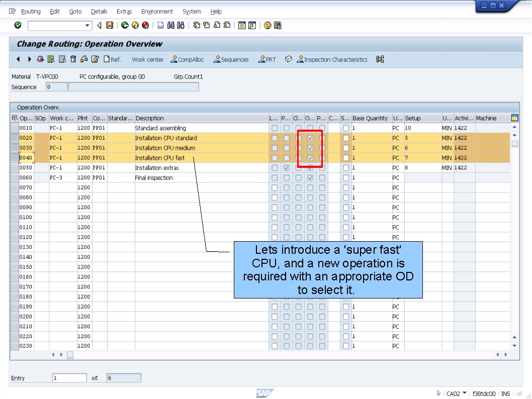532x399 pixels.
Task: Click the Back navigation arrow icon
Action: point(125,25)
